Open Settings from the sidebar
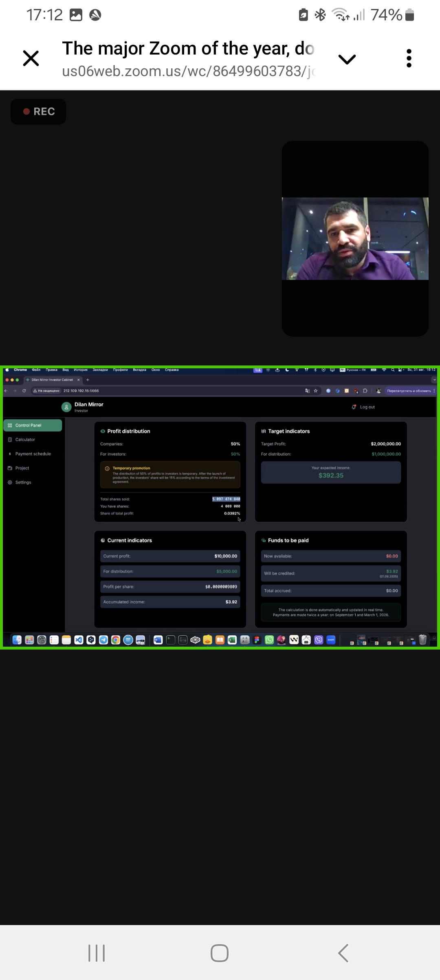Image resolution: width=440 pixels, height=980 pixels. click(x=23, y=482)
